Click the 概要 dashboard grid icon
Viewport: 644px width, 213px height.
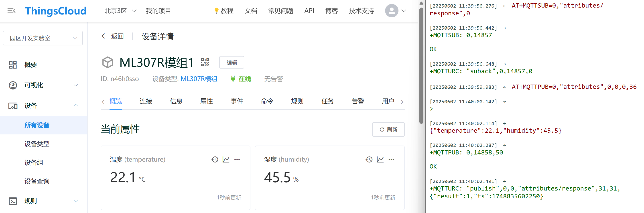click(x=13, y=65)
